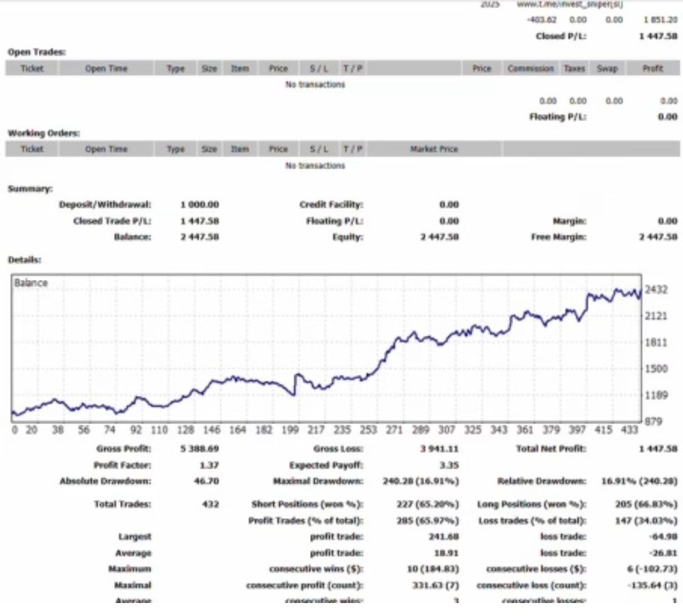Select the average profit trade value 18.91
Screen dimensions: 683x616
coord(447,553)
